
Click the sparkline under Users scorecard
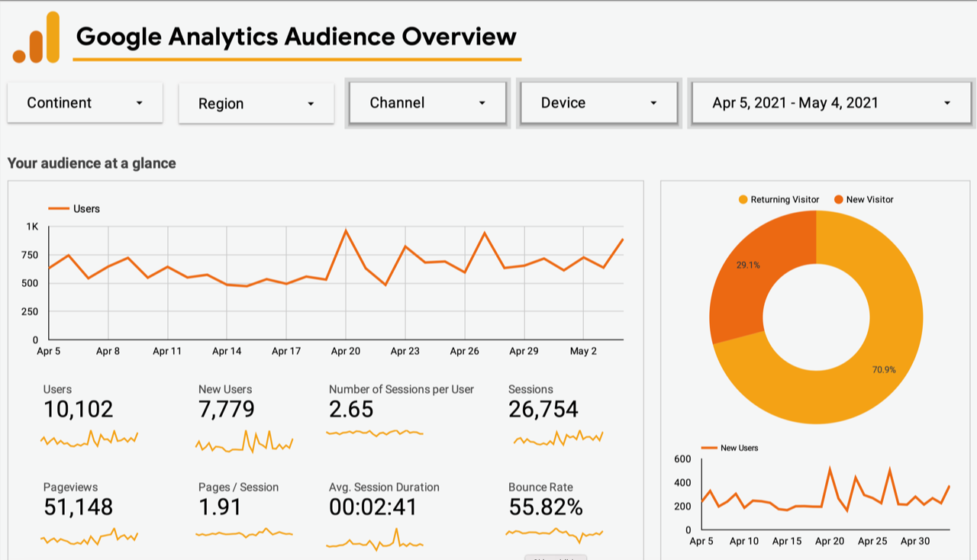point(89,439)
